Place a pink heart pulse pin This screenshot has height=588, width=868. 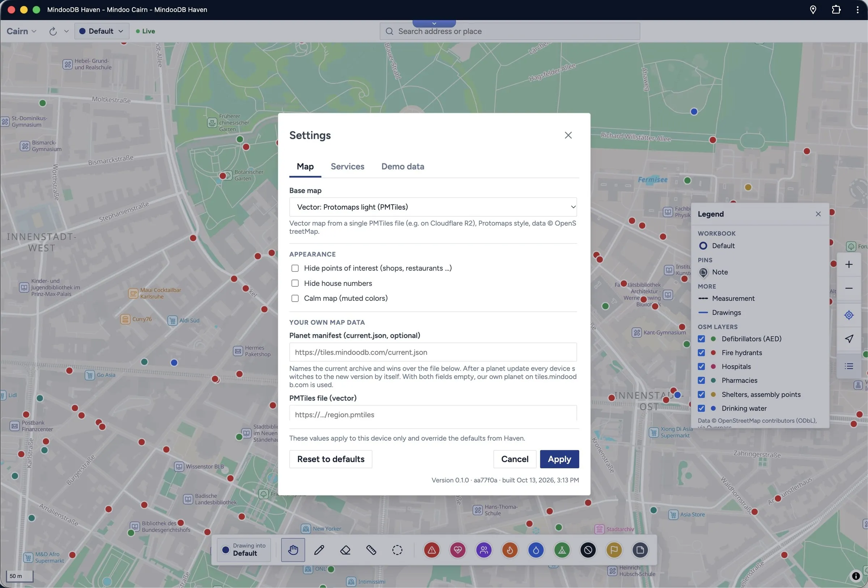click(x=458, y=550)
